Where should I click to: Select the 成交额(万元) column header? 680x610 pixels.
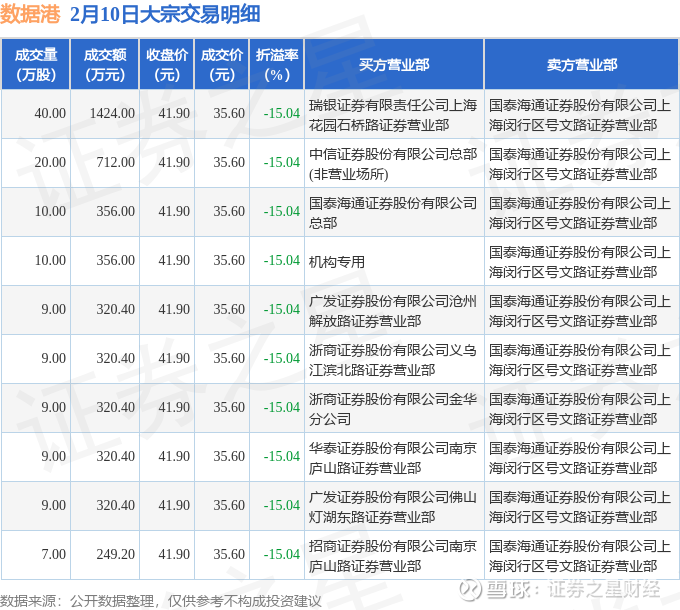pos(105,65)
